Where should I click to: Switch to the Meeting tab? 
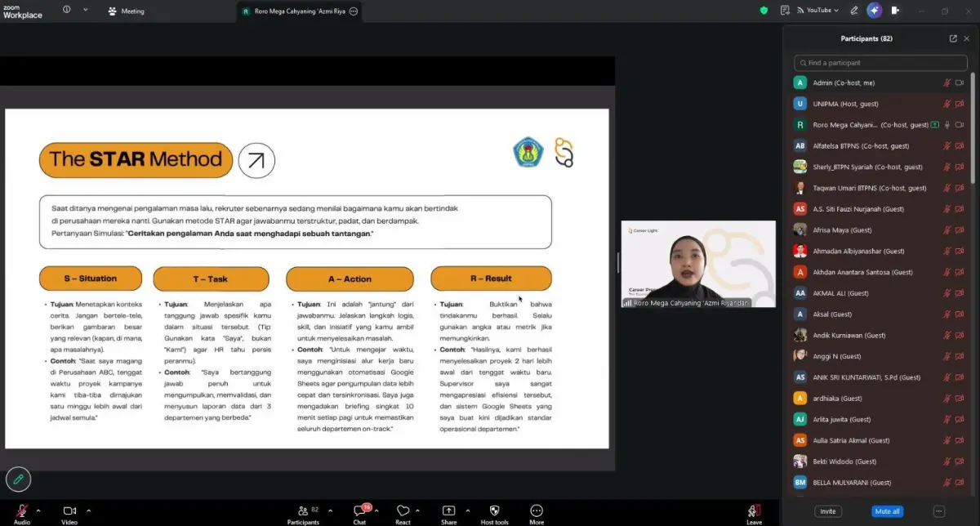(126, 11)
